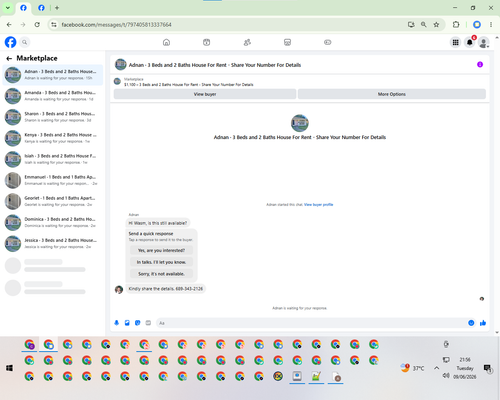The image size is (500, 400).
Task: Bookmark this page with the star
Action: pos(436,25)
